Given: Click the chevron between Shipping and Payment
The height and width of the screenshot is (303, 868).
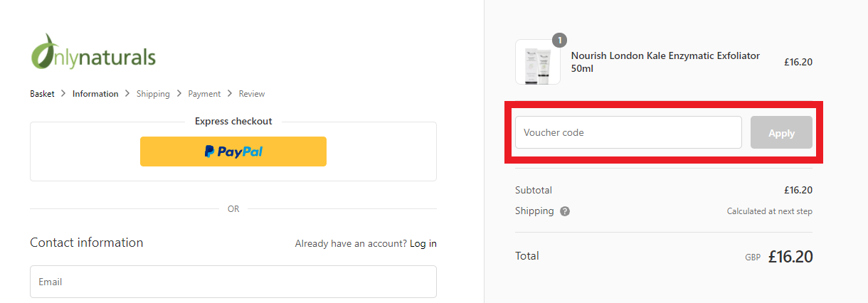Looking at the screenshot, I should click(179, 94).
